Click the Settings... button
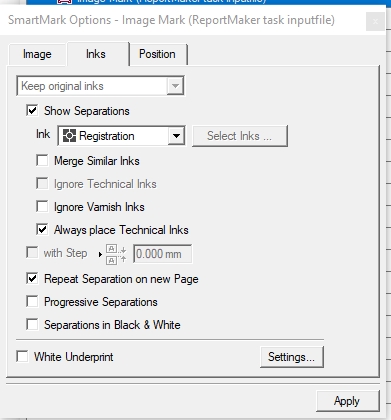The height and width of the screenshot is (420, 391). (292, 357)
